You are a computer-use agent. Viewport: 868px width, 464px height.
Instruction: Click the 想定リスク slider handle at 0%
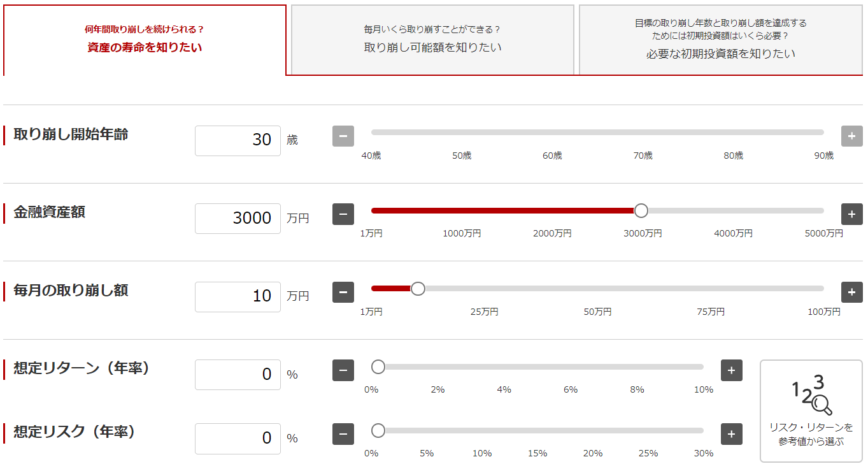(378, 431)
